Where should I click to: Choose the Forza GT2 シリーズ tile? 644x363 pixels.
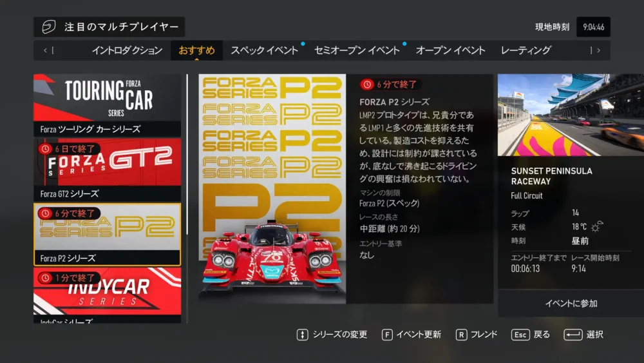[x=108, y=170]
